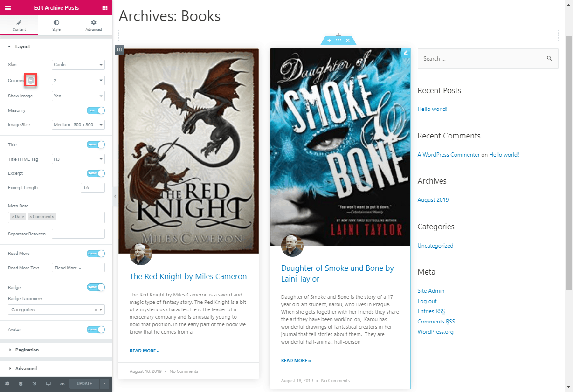The width and height of the screenshot is (573, 392).
Task: Expand the Advanced section at panel bottom
Action: click(56, 368)
